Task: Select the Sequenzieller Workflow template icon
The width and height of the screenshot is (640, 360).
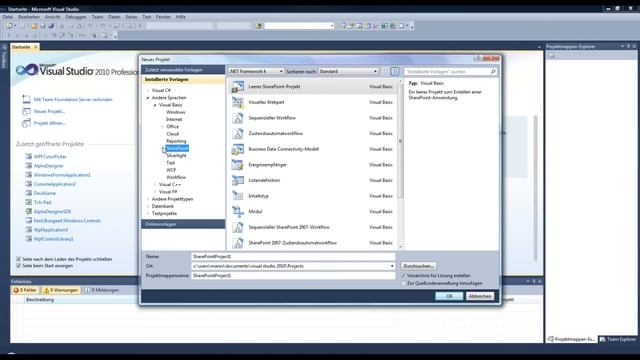Action: [238, 118]
